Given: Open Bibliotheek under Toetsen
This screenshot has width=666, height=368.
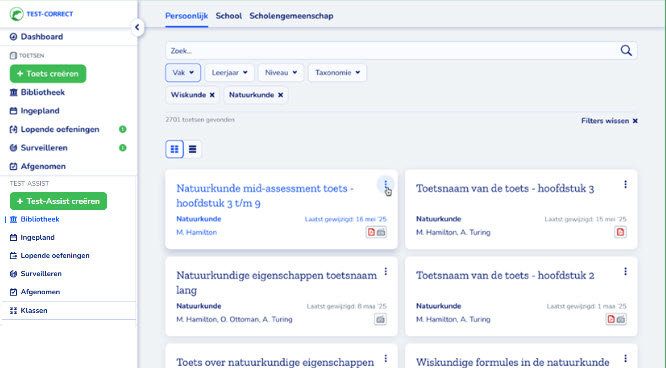Looking at the screenshot, I should [x=37, y=92].
